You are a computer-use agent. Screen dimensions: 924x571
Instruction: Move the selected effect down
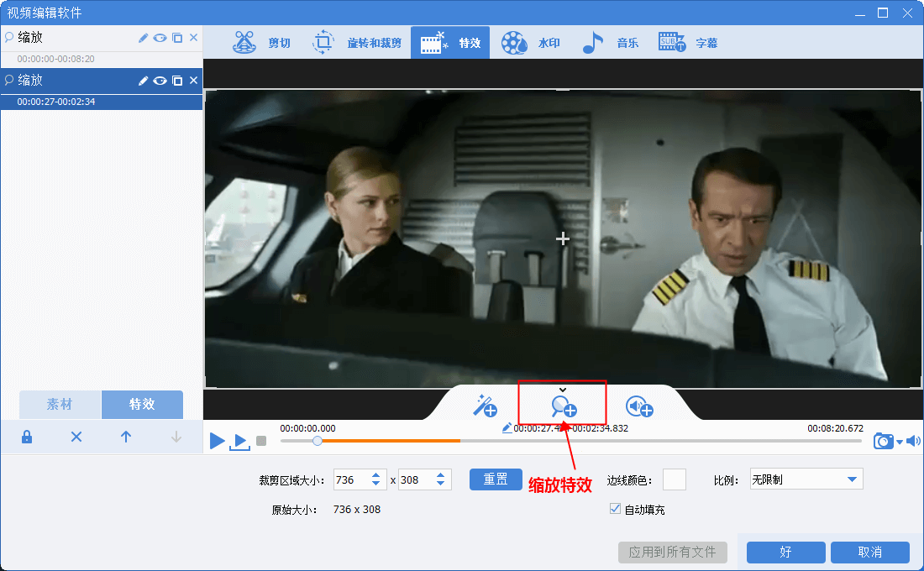(176, 437)
